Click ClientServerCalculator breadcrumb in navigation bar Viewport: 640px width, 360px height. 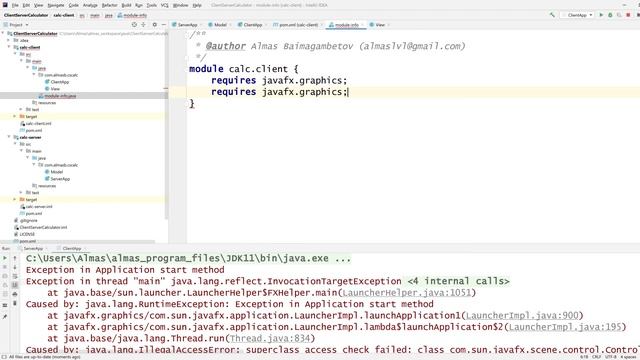26,15
